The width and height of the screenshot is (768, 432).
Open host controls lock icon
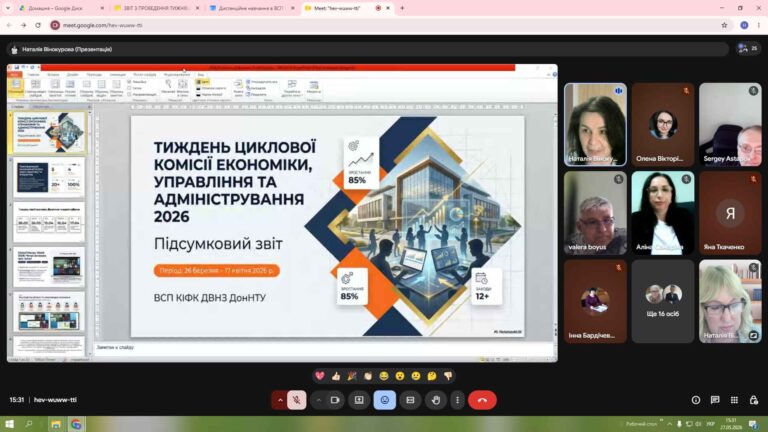point(753,400)
